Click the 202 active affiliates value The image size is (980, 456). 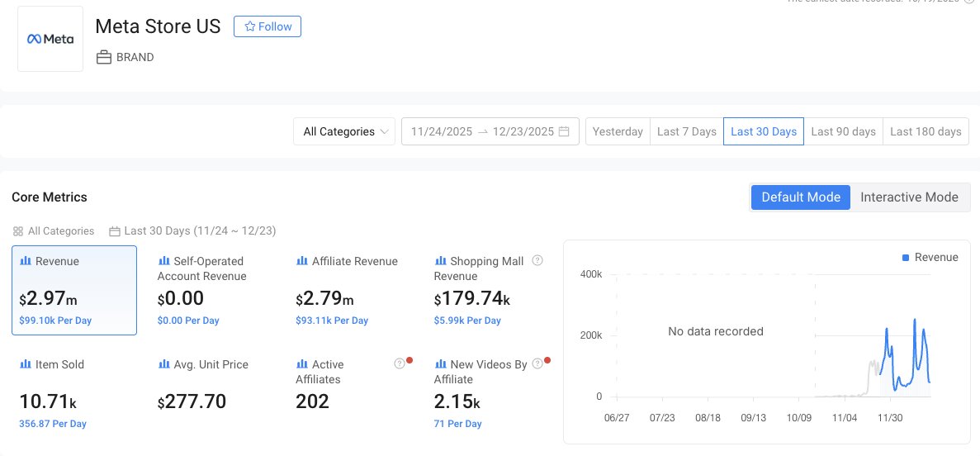[313, 401]
